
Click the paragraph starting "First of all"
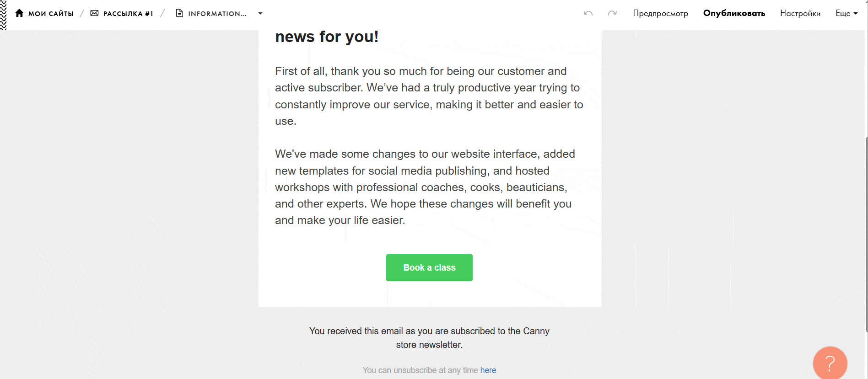tap(429, 96)
